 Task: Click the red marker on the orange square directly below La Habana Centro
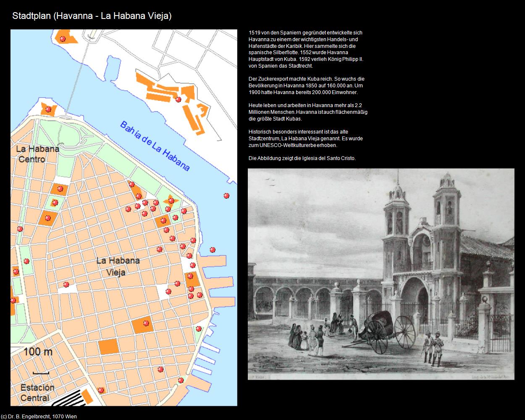coord(60,189)
